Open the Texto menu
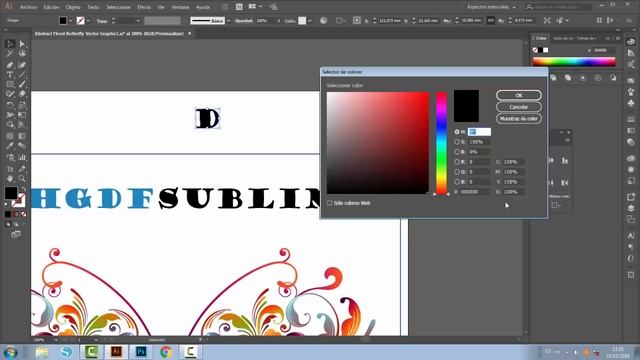Screen dimensions: 640x360 tap(93, 7)
